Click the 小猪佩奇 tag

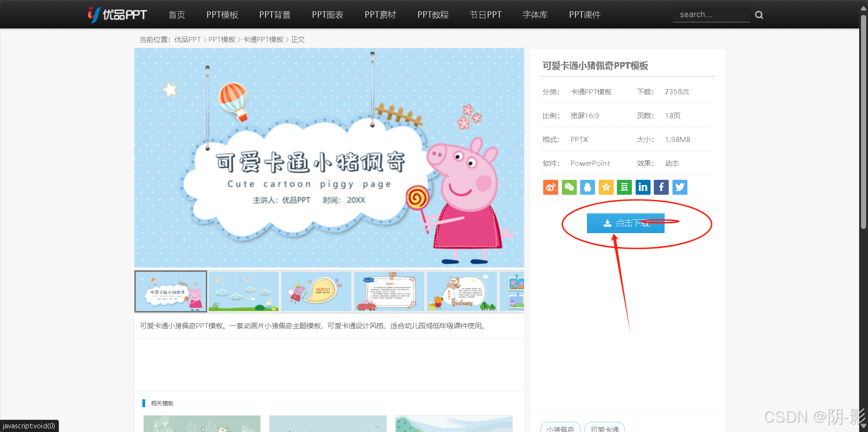[560, 427]
